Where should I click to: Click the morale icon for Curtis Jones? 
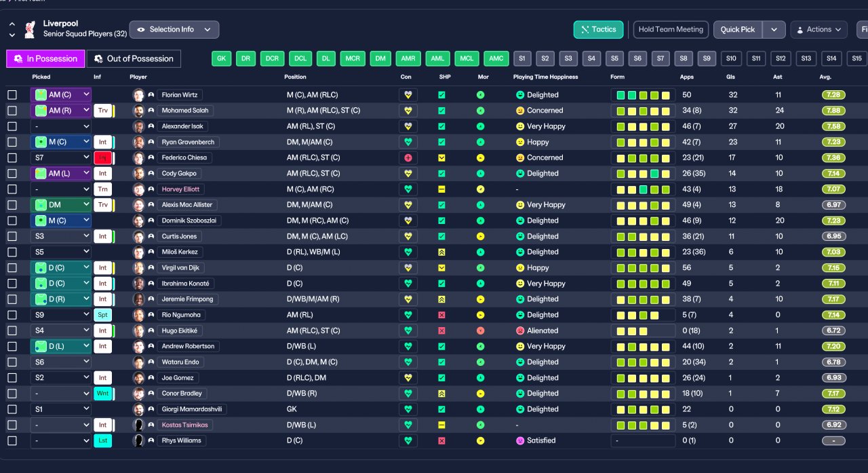pos(481,236)
